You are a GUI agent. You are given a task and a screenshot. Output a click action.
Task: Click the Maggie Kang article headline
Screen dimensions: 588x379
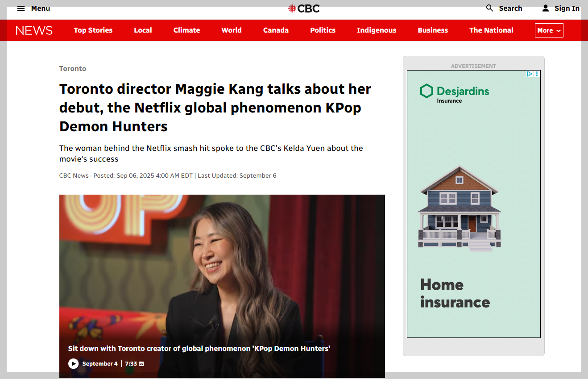tap(215, 108)
